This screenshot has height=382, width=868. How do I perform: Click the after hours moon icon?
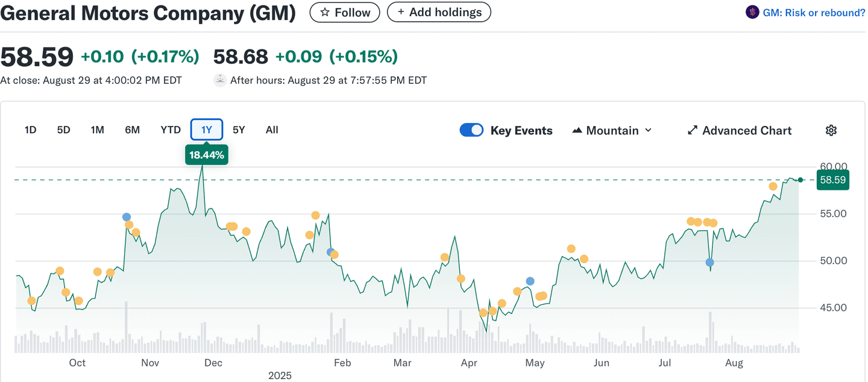tap(221, 80)
